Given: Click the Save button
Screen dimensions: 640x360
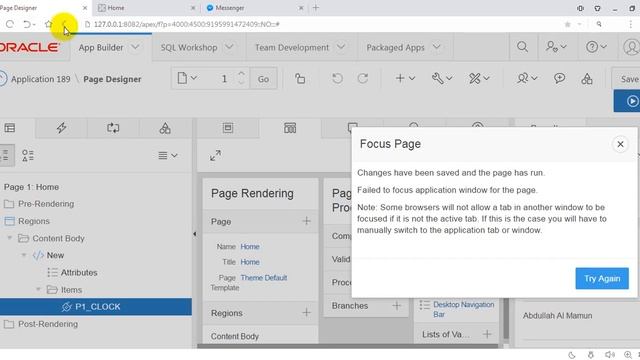Looking at the screenshot, I should point(626,79).
